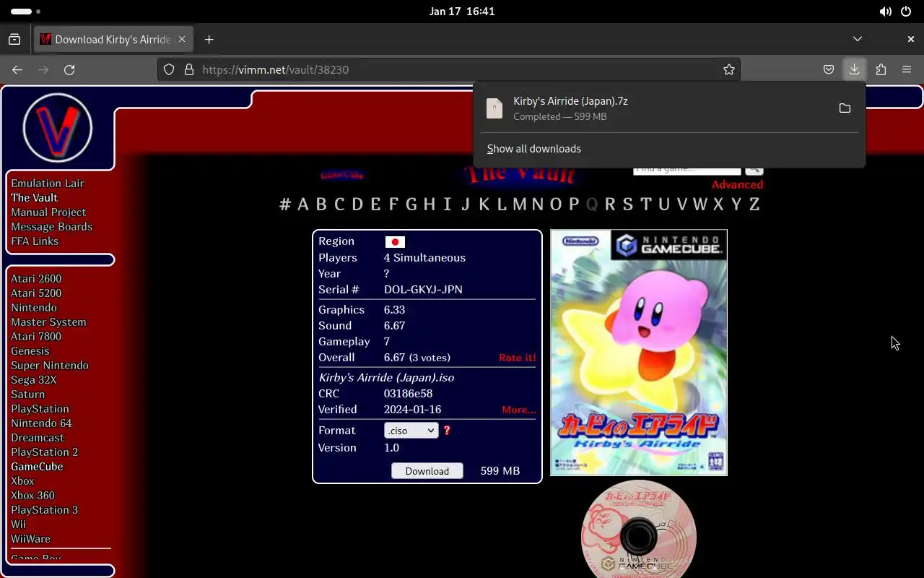This screenshot has width=924, height=578.
Task: Click the Vimm's Lair V logo
Action: [58, 128]
